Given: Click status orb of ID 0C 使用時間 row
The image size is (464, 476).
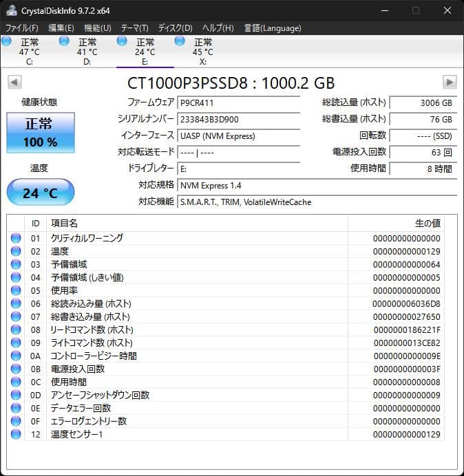Looking at the screenshot, I should [16, 382].
